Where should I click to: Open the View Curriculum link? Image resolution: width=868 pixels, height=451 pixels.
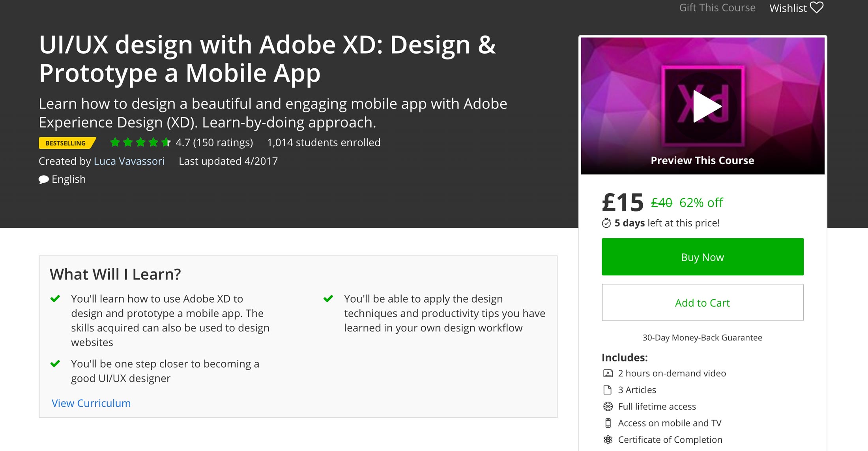tap(91, 403)
